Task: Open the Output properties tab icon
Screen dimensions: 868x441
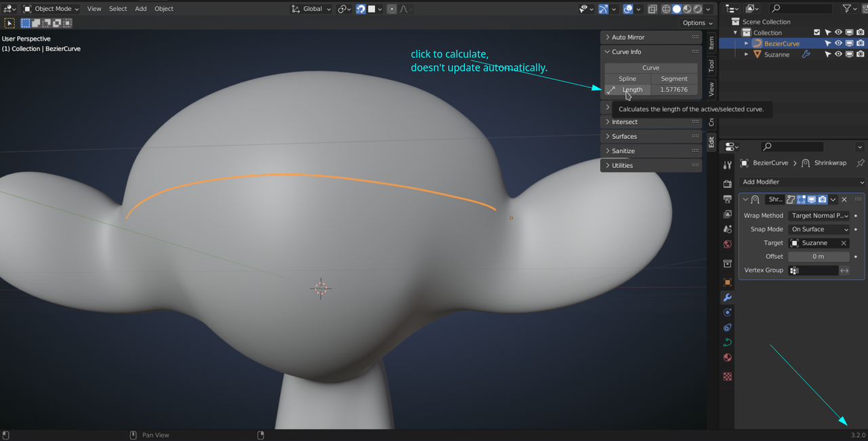Action: click(728, 199)
